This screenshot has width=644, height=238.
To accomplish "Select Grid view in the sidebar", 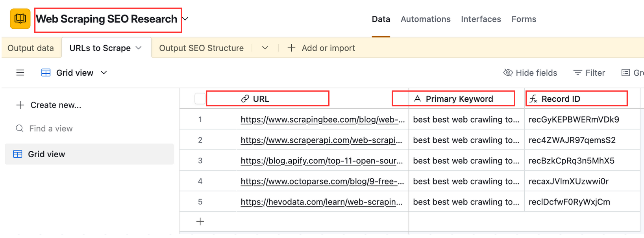I will tap(46, 154).
